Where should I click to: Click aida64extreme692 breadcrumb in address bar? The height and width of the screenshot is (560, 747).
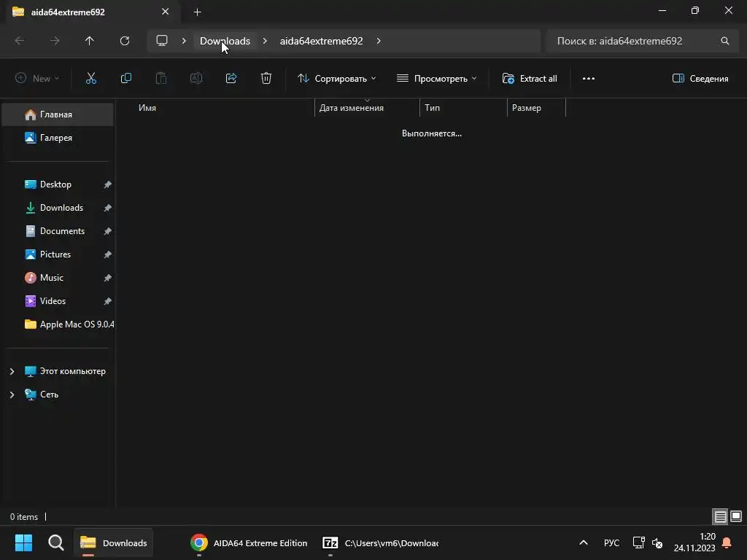point(321,41)
